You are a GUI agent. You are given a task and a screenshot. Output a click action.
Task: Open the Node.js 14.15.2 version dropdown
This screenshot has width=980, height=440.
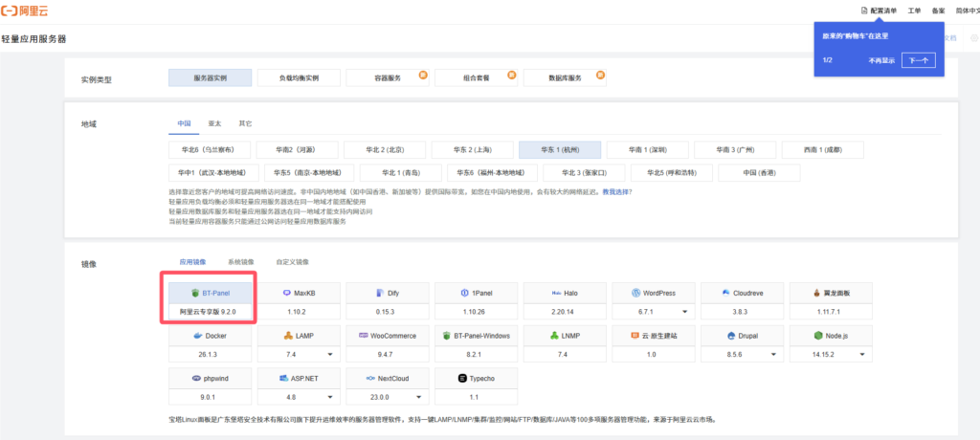pyautogui.click(x=862, y=354)
